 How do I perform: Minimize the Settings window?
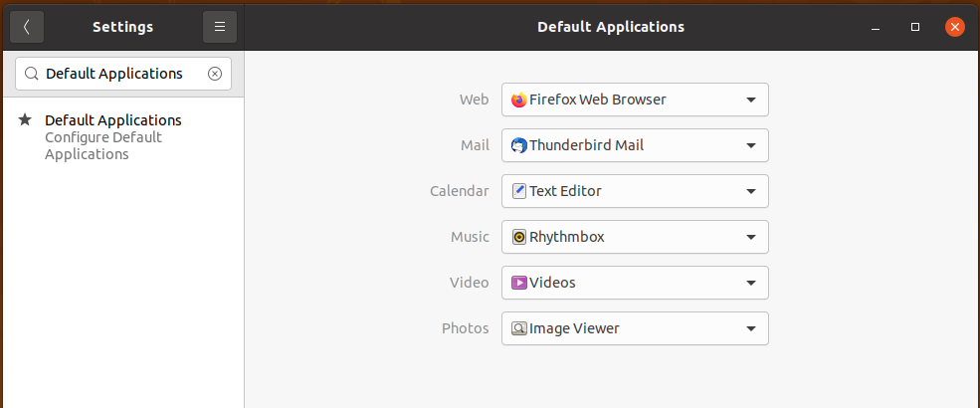click(x=877, y=27)
